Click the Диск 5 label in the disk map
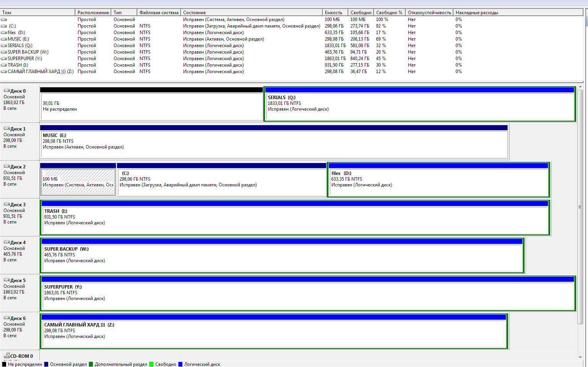Image resolution: width=588 pixels, height=367 pixels. [x=18, y=281]
